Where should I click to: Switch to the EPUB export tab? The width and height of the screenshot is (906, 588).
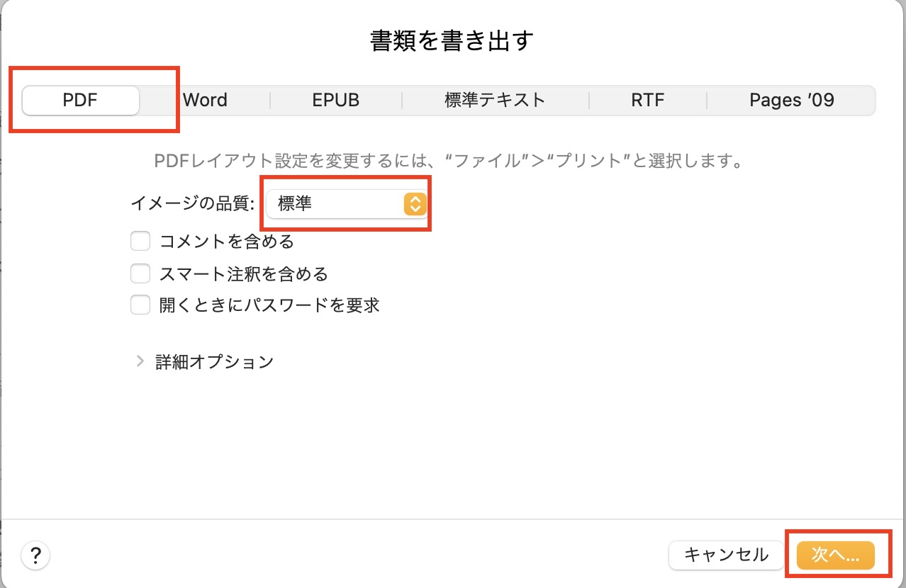(x=336, y=101)
